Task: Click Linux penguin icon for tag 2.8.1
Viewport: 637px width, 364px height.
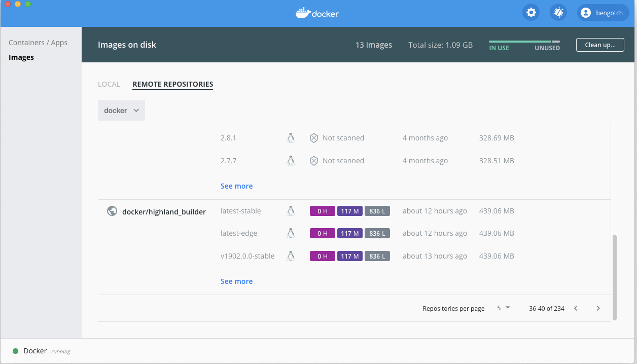Action: pos(291,138)
